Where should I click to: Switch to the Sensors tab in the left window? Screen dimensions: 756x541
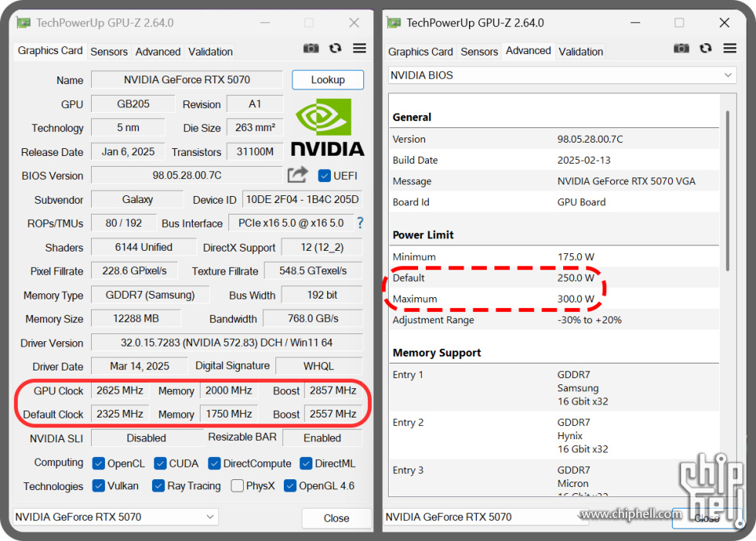click(109, 52)
